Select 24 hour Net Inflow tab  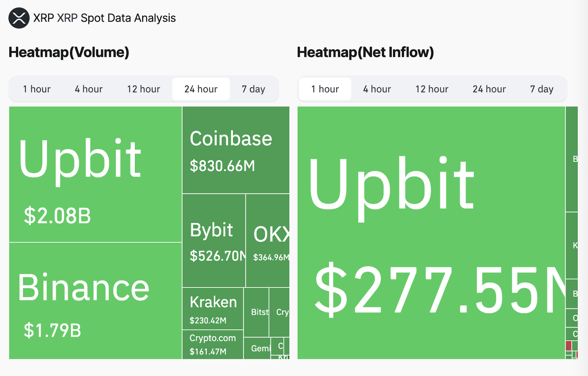(490, 89)
